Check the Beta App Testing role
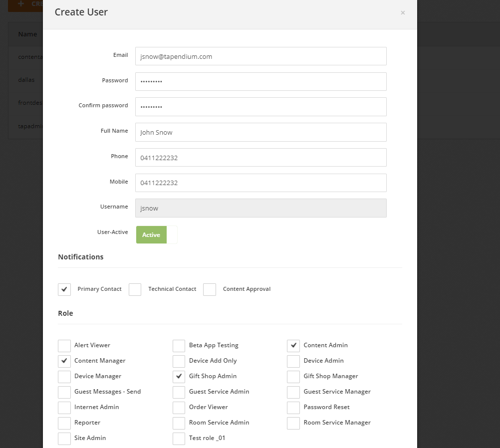 (179, 346)
